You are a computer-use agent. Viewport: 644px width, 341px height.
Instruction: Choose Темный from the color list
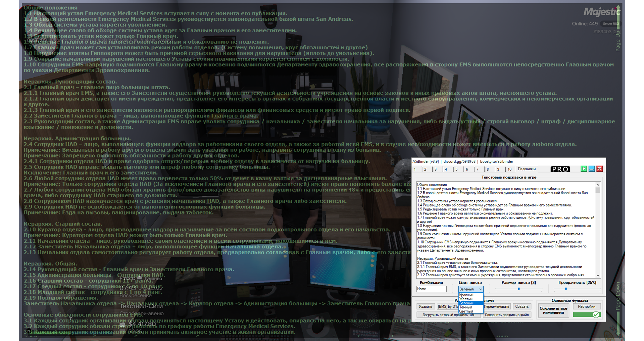coord(471,307)
